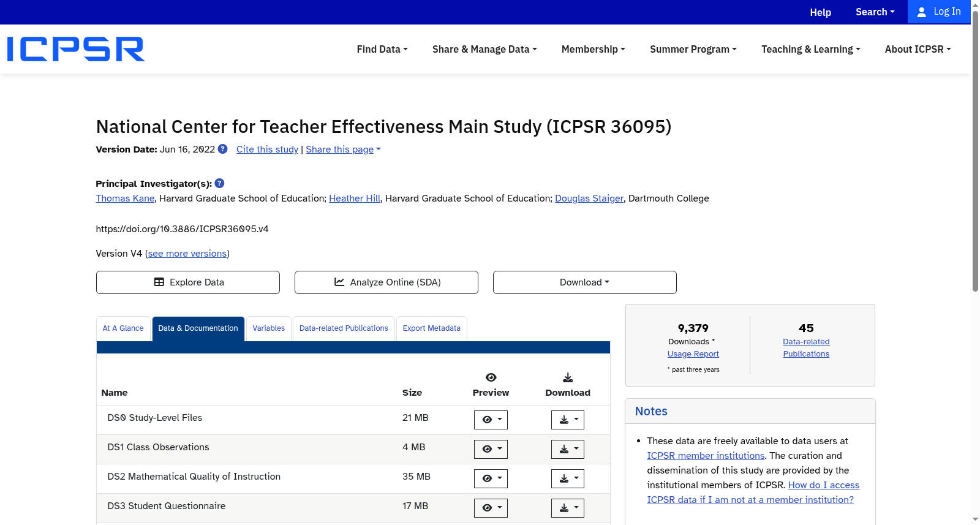This screenshot has height=525, width=980.
Task: Open preview dropdown for DS2 Mathematical Quality
Action: [491, 478]
